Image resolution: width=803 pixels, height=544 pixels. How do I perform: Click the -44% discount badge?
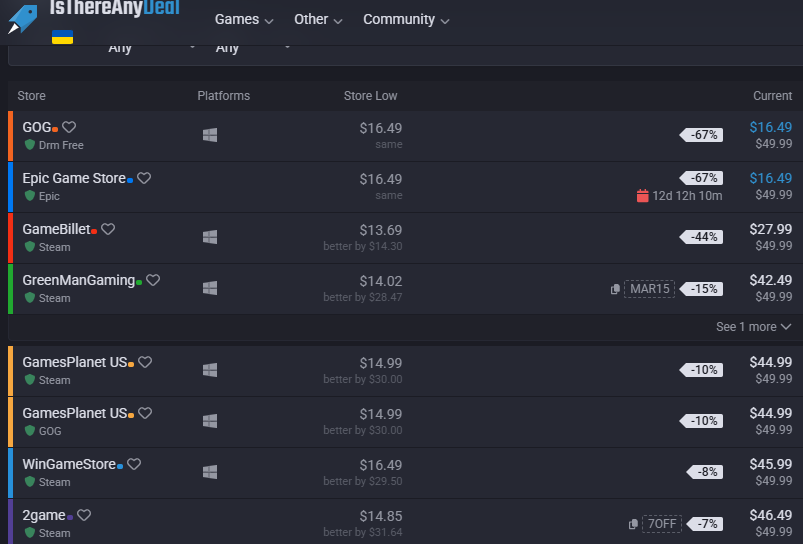coord(702,237)
